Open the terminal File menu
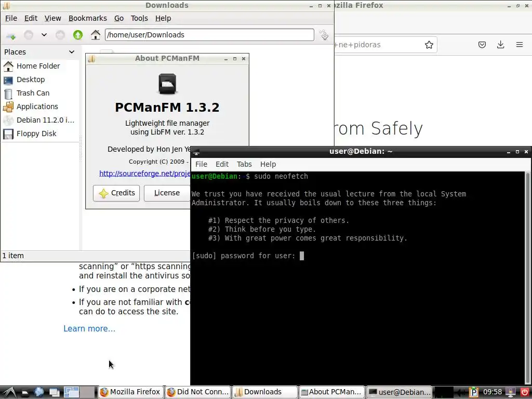This screenshot has height=399, width=532. pyautogui.click(x=201, y=164)
